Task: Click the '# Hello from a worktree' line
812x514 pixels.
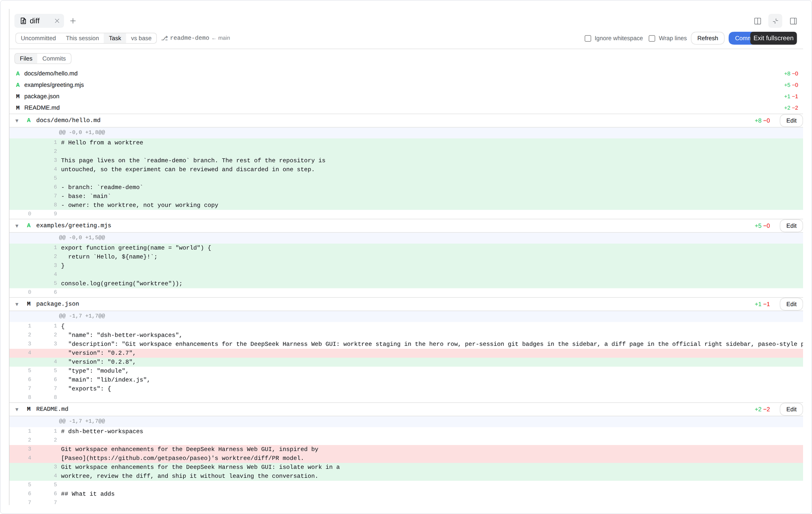Action: 406,143
